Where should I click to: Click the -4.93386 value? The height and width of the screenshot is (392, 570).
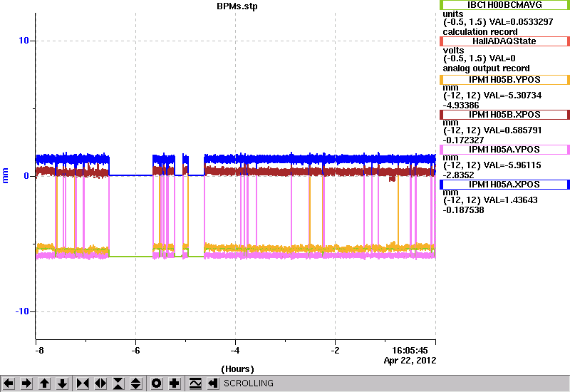[461, 105]
